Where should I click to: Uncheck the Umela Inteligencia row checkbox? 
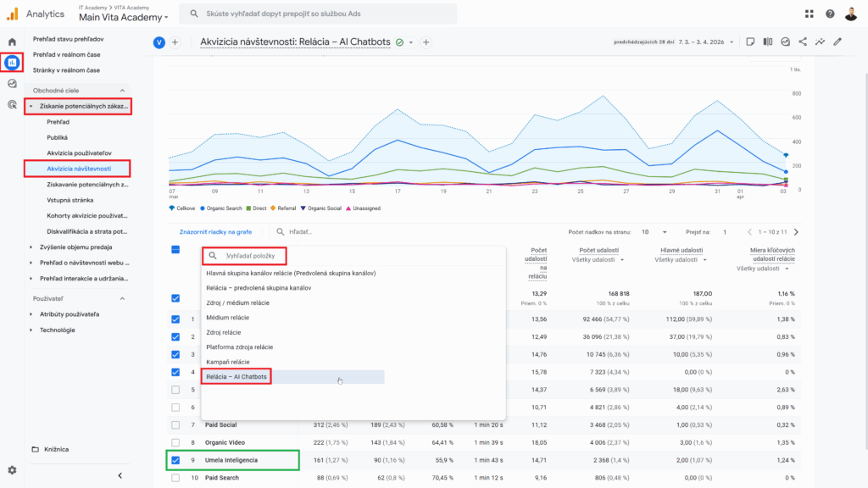[x=175, y=460]
